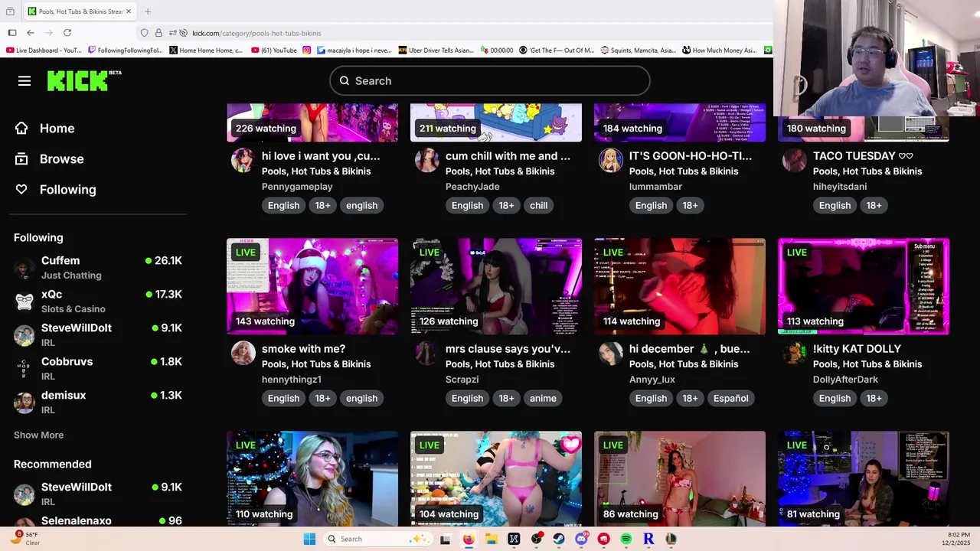This screenshot has height=551, width=980.
Task: Open SteveWillDoIt under Recommended
Action: coord(98,494)
